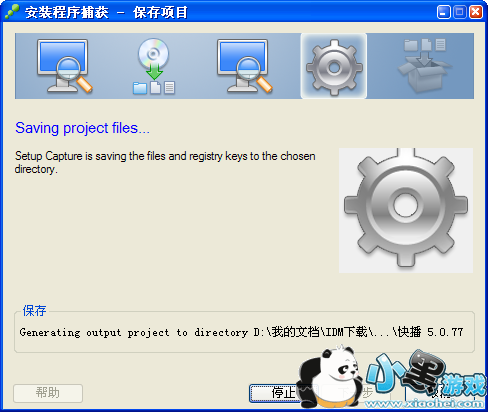
Task: Select the CD install step icon
Action: pyautogui.click(x=154, y=66)
